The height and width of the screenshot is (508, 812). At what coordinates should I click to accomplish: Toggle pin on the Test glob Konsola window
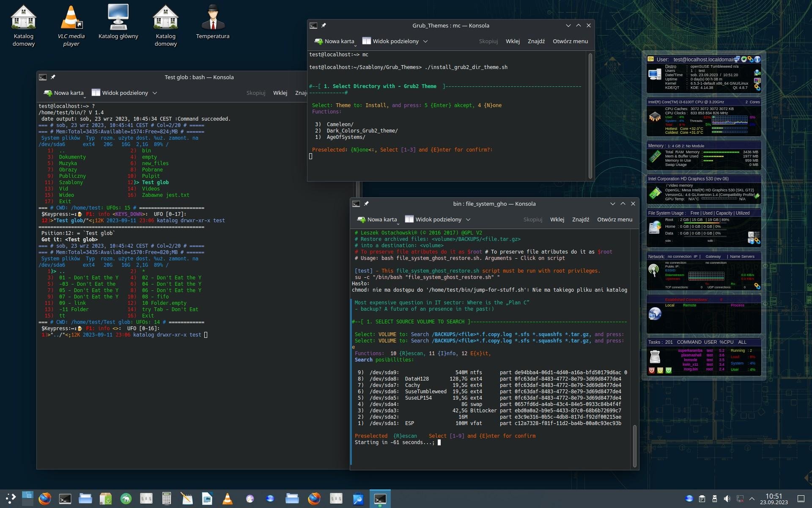pyautogui.click(x=53, y=77)
